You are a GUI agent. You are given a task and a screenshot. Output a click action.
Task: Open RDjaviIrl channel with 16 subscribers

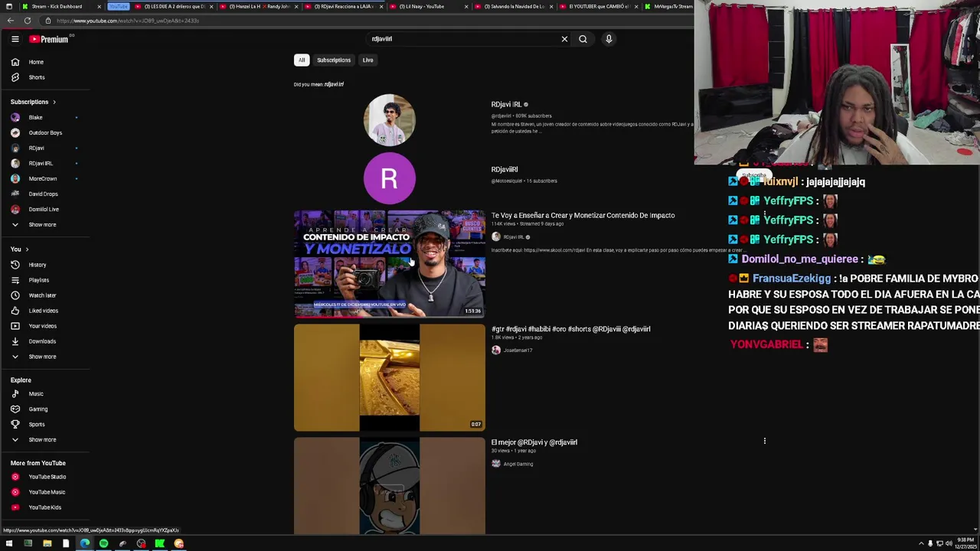(x=505, y=169)
